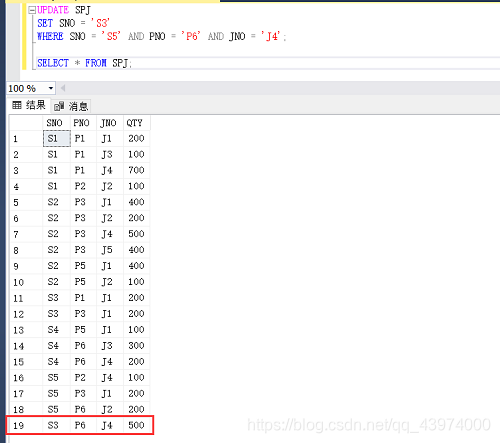The height and width of the screenshot is (443, 500).
Task: Select the J2 cell in row 6
Action: point(110,218)
